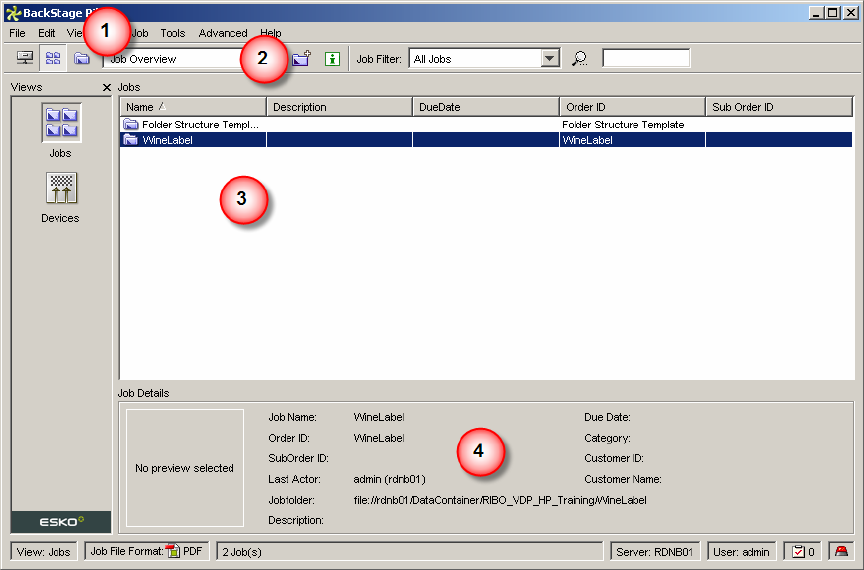
Task: Click Last Actor value admin (rdnb01)
Action: [x=390, y=479]
